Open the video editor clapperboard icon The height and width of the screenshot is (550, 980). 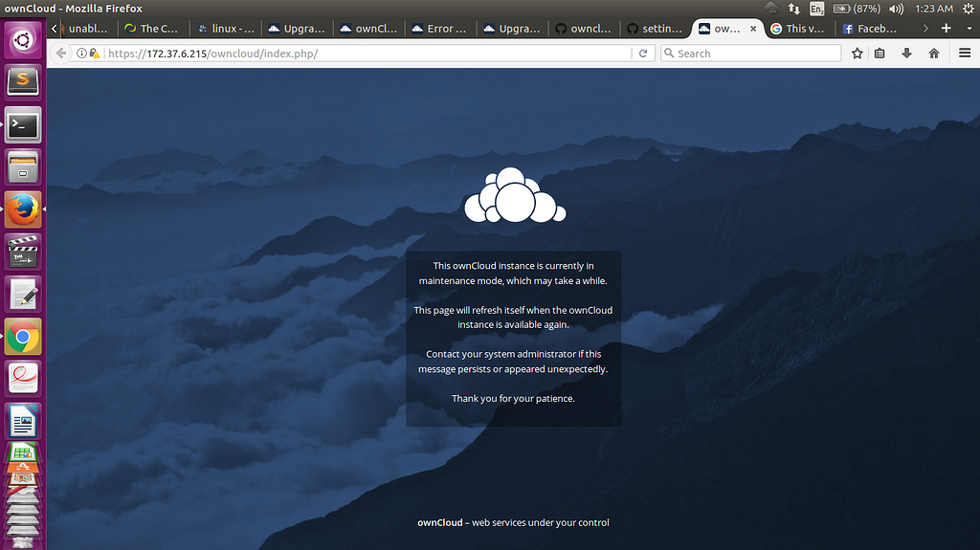click(23, 252)
